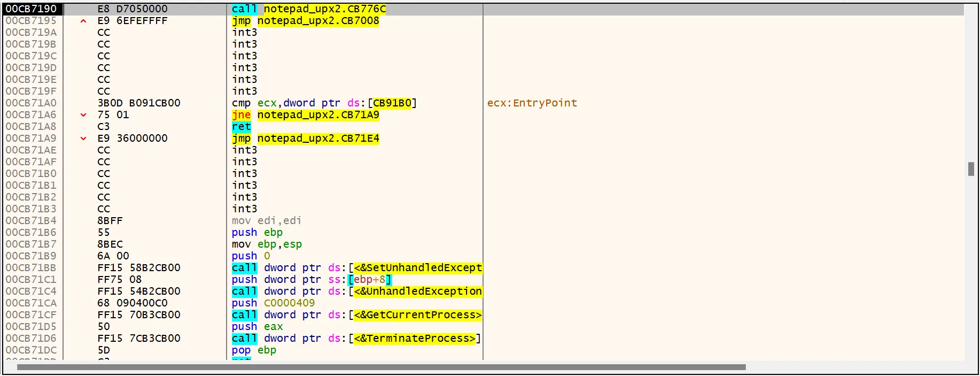This screenshot has width=980, height=376.
Task: Click the vertical scrollbar thumb
Action: click(x=971, y=169)
